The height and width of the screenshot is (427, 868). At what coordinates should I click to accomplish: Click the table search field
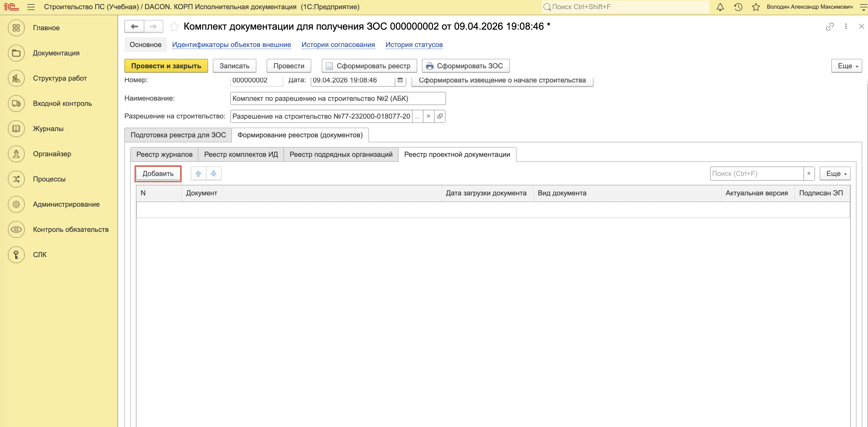click(756, 173)
